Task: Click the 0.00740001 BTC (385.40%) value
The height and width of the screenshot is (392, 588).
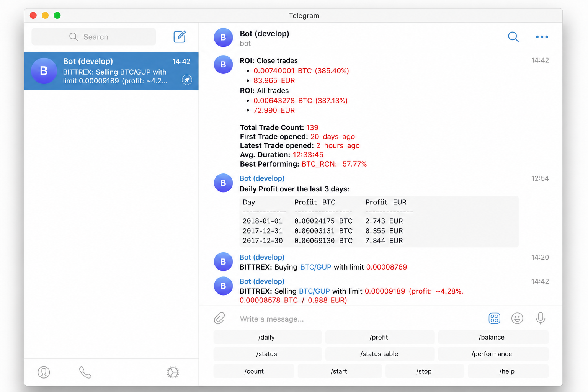Action: click(301, 71)
